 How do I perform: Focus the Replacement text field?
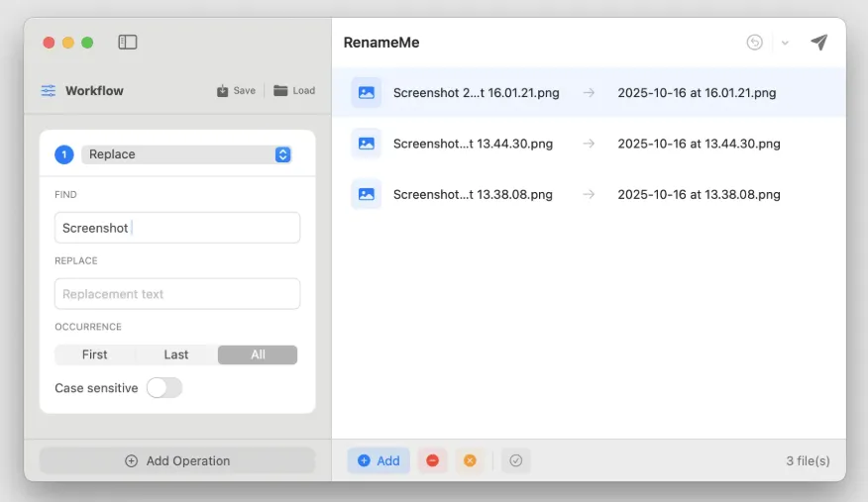pyautogui.click(x=177, y=293)
